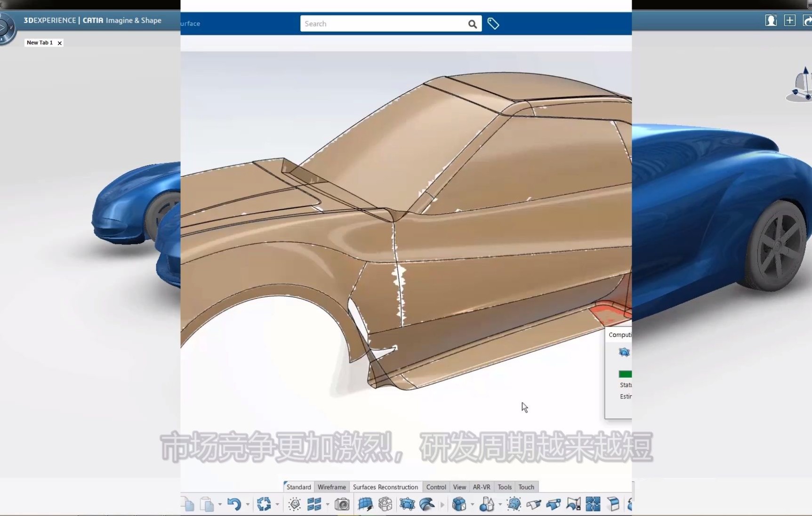The width and height of the screenshot is (812, 516).
Task: Open the dropdown beside the sphere and cone icon
Action: click(500, 505)
